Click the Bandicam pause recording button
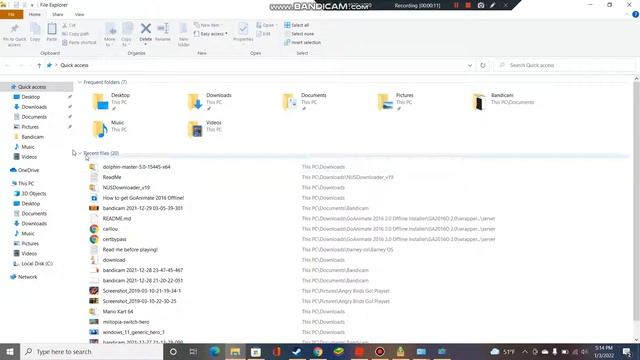This screenshot has height=360, width=640. (x=456, y=5)
